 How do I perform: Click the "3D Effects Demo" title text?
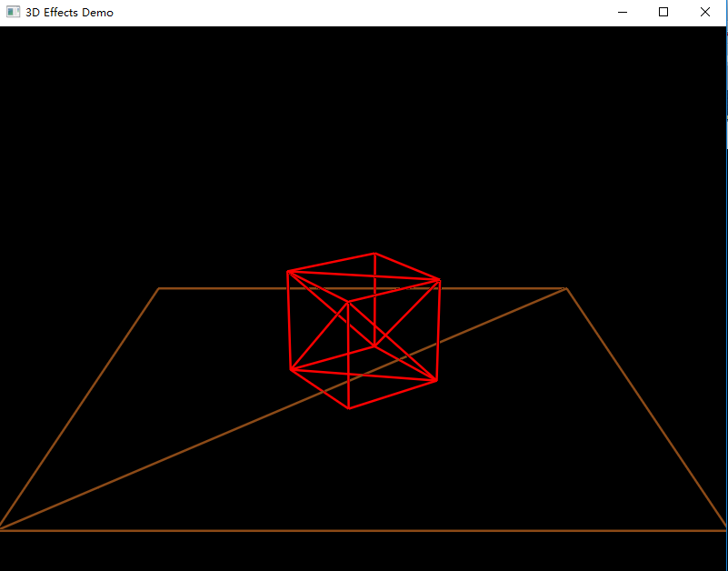[68, 12]
